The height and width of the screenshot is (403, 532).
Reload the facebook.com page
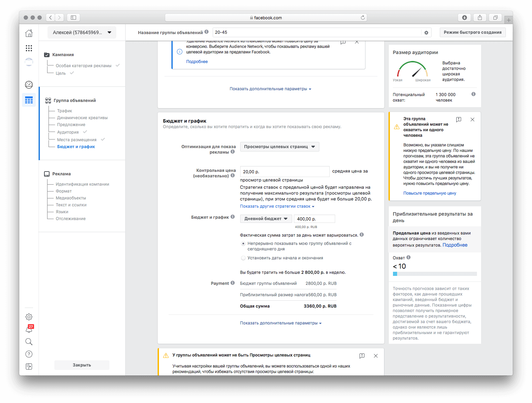(363, 18)
